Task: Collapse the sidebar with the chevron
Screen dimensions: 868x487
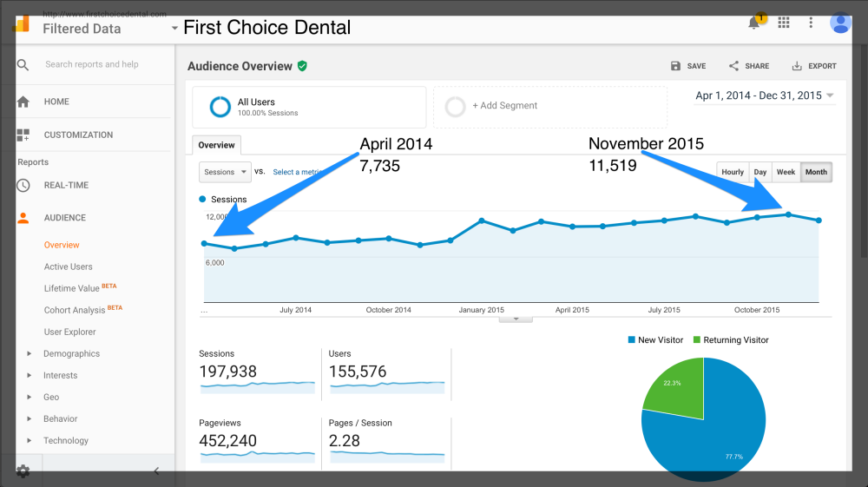Action: click(x=156, y=471)
